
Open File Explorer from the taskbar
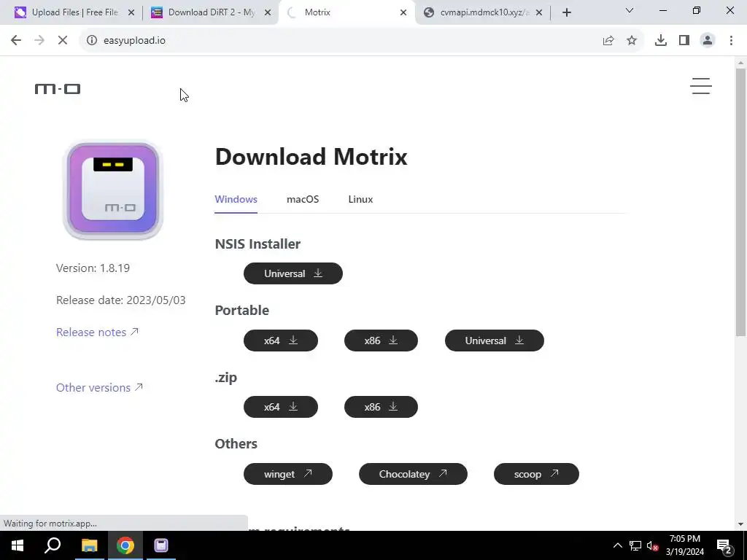coord(89,545)
